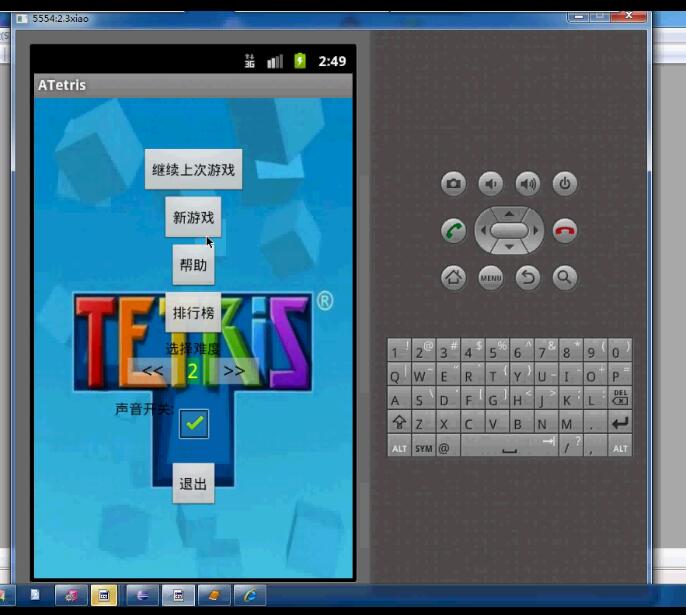Click the D-pad center select button

tap(509, 231)
